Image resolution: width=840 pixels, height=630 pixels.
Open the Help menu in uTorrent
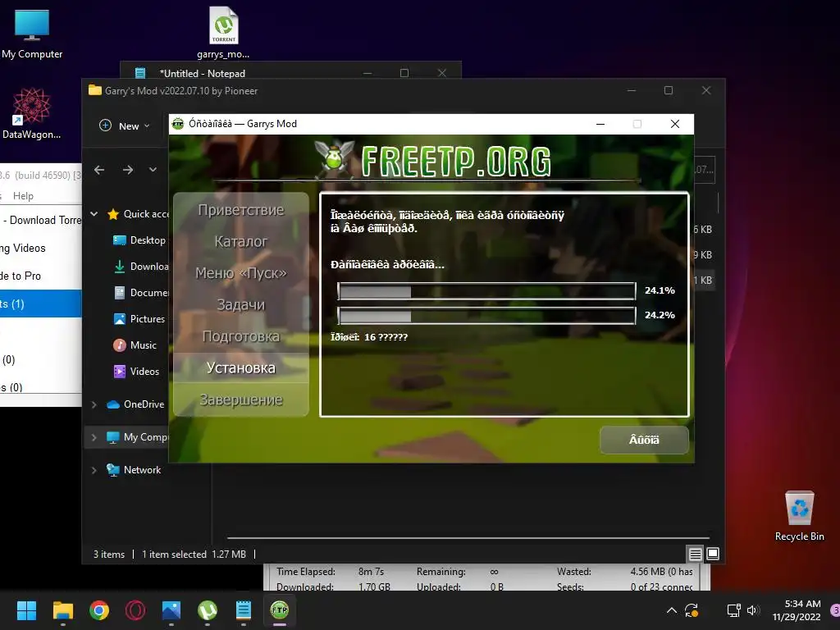coord(23,196)
